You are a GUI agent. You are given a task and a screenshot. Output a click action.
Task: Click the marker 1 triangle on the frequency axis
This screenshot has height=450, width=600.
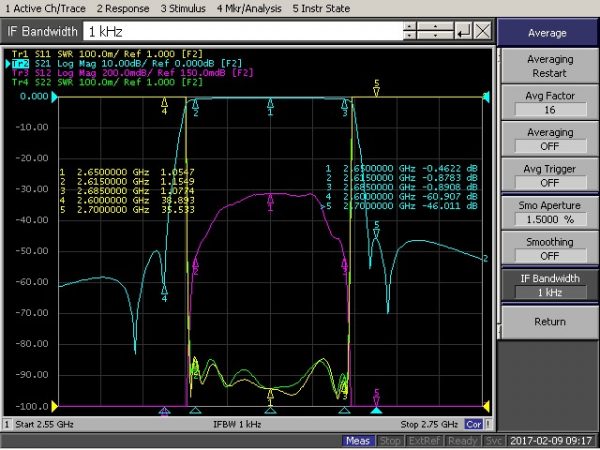[270, 411]
